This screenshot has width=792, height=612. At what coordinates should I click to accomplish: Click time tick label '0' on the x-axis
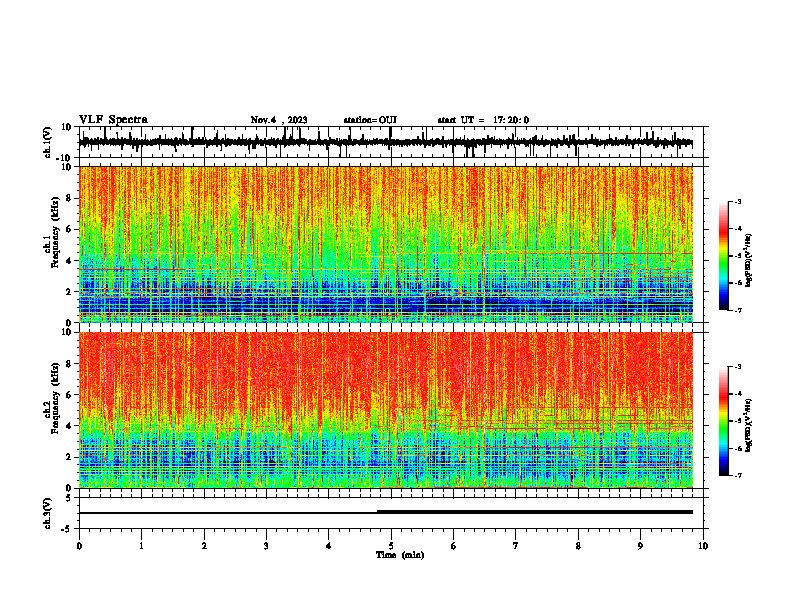pos(79,546)
